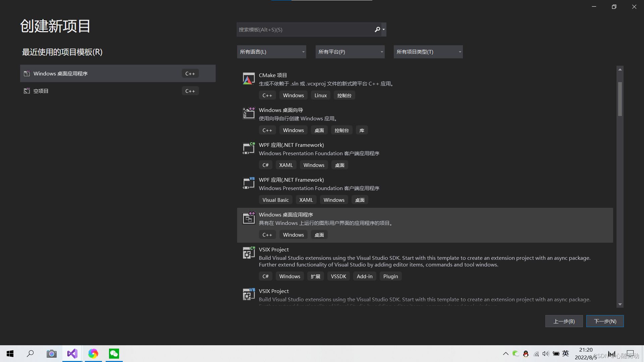
Task: Click the C# VSIX Project template icon
Action: click(249, 253)
